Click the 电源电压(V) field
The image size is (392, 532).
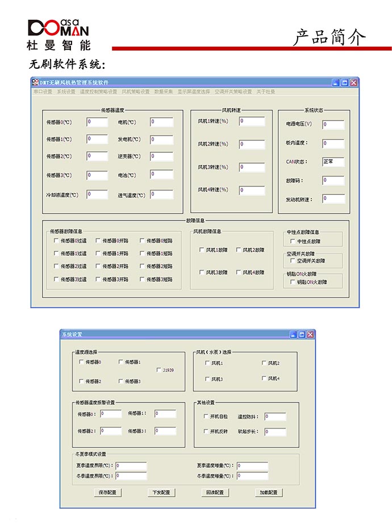(x=333, y=124)
